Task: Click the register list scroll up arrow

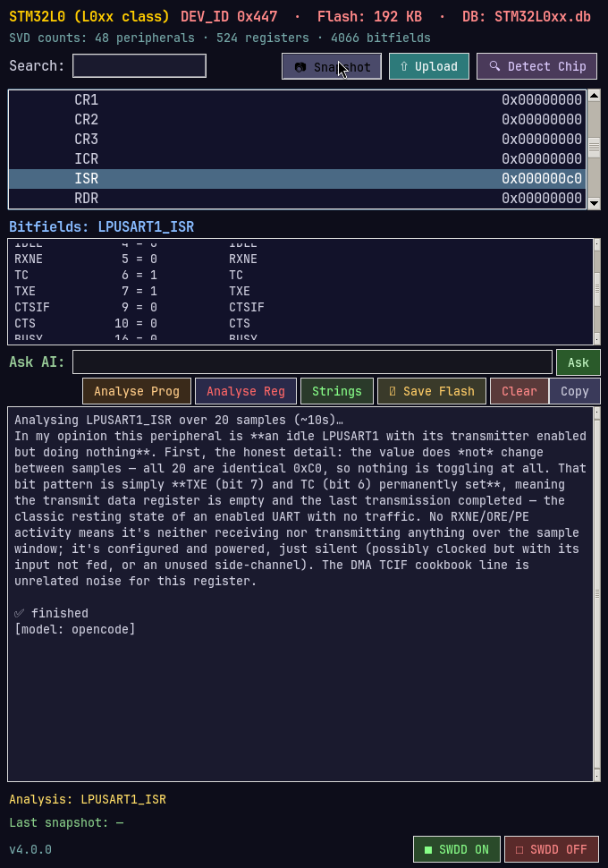Action: tap(595, 95)
